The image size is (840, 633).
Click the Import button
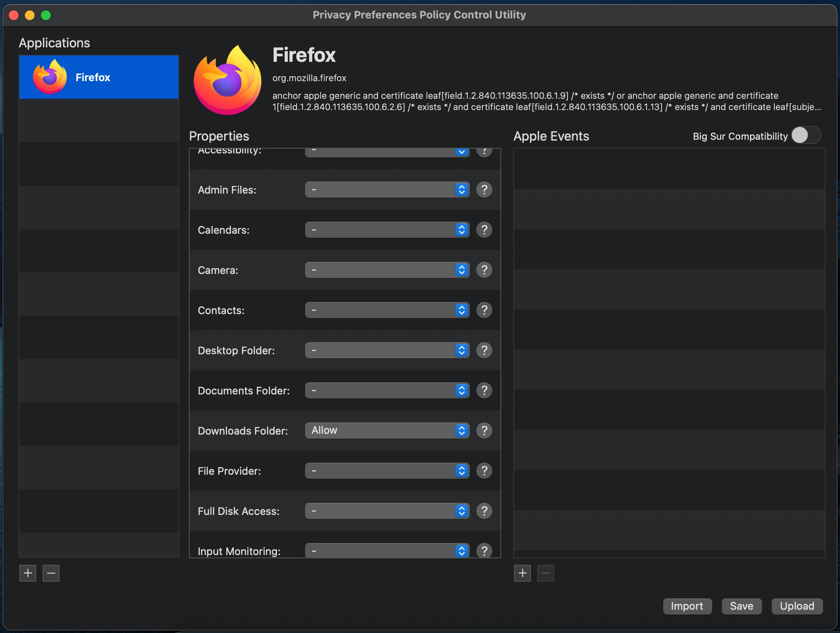coord(687,606)
